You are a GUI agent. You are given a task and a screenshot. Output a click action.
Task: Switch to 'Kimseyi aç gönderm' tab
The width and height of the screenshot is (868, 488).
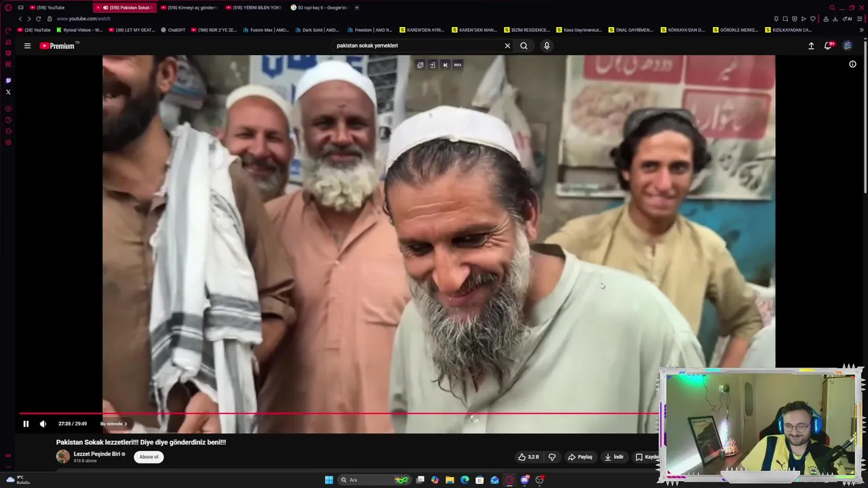[x=189, y=7]
